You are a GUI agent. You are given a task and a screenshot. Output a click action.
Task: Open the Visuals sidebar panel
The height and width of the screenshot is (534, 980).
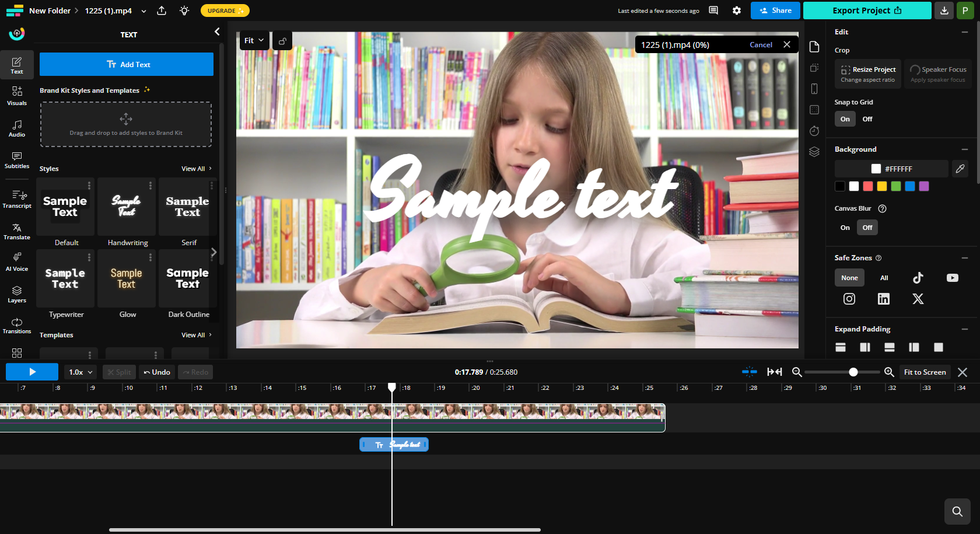point(17,96)
